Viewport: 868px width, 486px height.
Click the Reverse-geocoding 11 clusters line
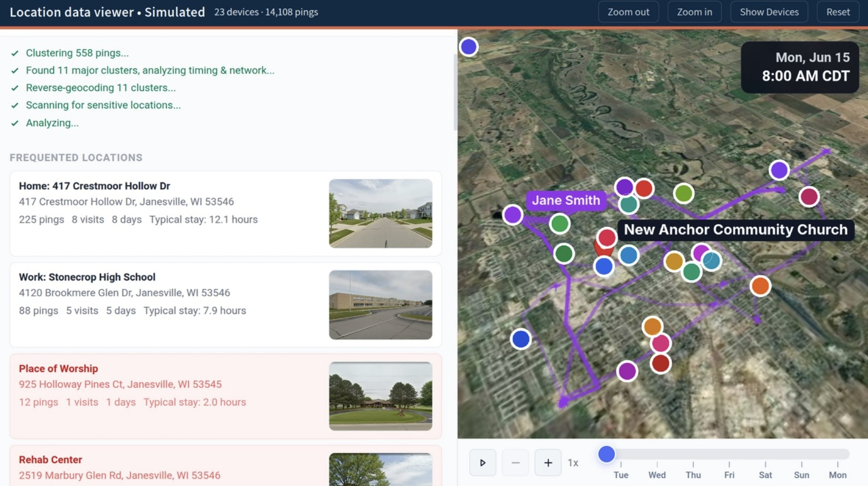click(100, 88)
